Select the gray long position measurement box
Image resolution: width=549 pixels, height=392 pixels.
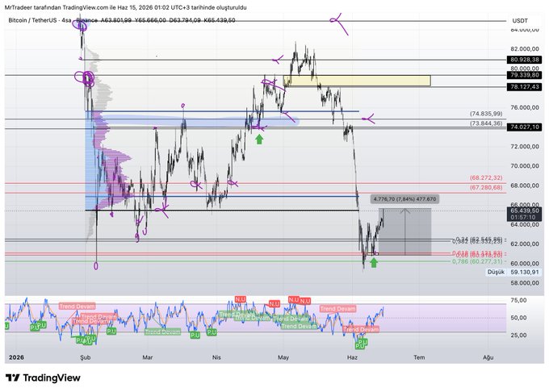coord(404,231)
